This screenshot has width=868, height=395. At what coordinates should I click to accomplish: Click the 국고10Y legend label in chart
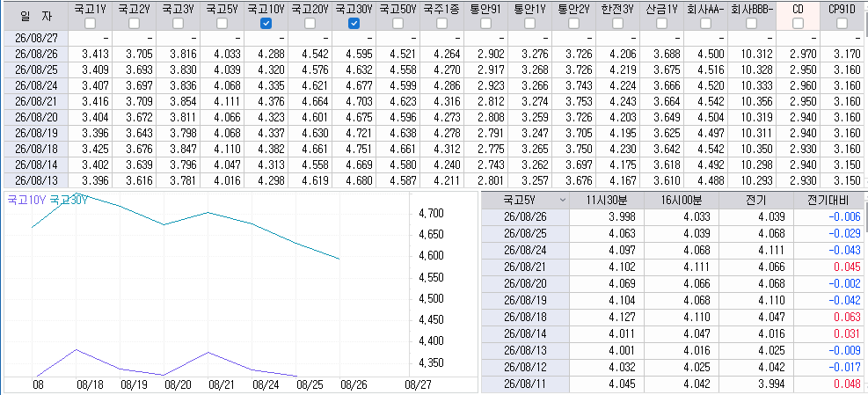(x=26, y=201)
